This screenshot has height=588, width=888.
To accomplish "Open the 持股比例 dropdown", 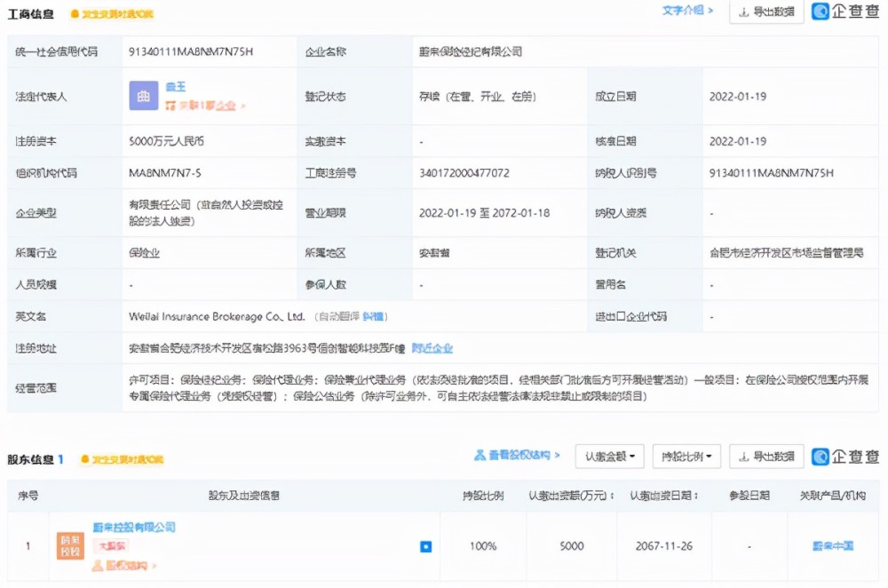I will (x=686, y=457).
